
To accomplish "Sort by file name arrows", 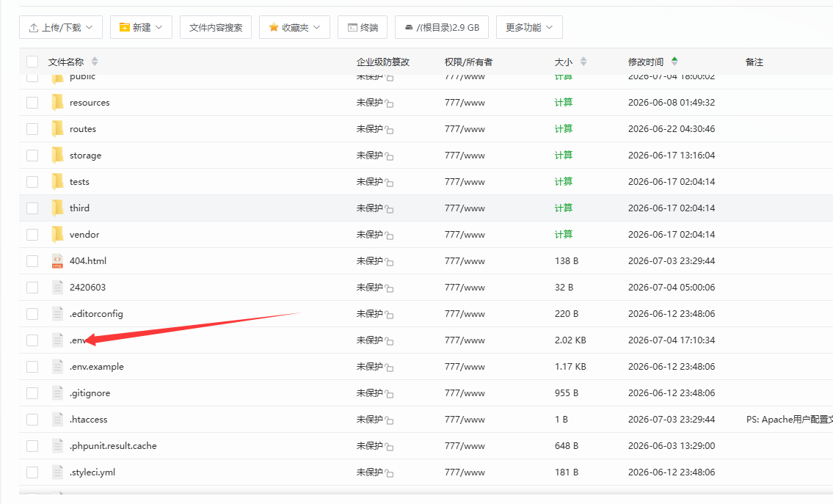I will [x=95, y=62].
